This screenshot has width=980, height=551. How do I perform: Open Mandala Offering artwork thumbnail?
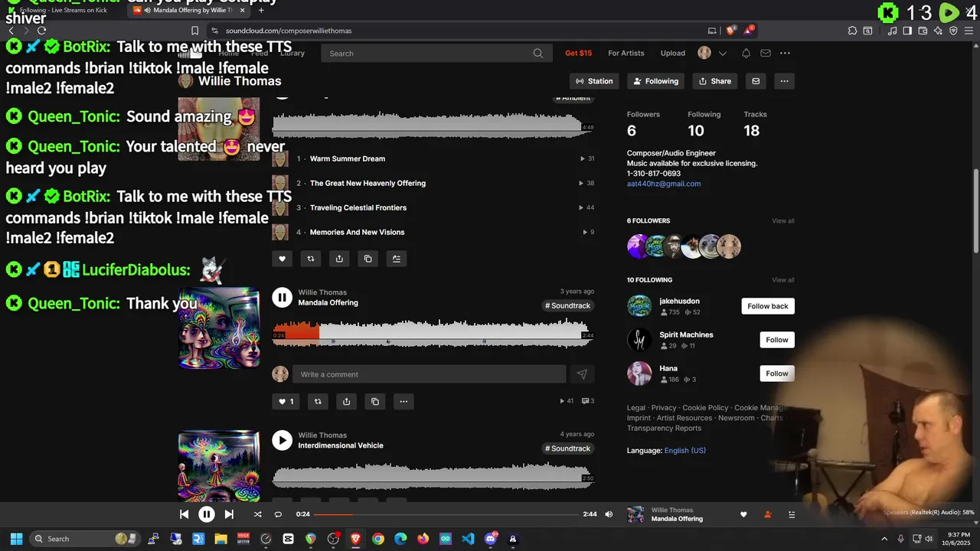tap(219, 328)
